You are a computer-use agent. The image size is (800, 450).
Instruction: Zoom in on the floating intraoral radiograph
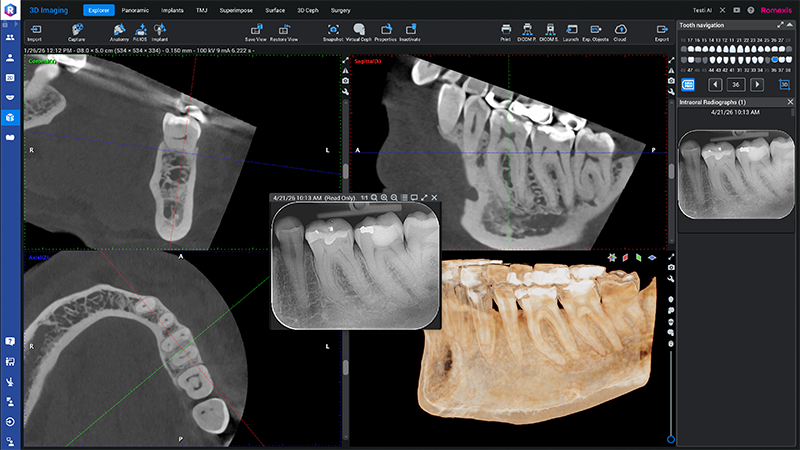click(x=384, y=197)
